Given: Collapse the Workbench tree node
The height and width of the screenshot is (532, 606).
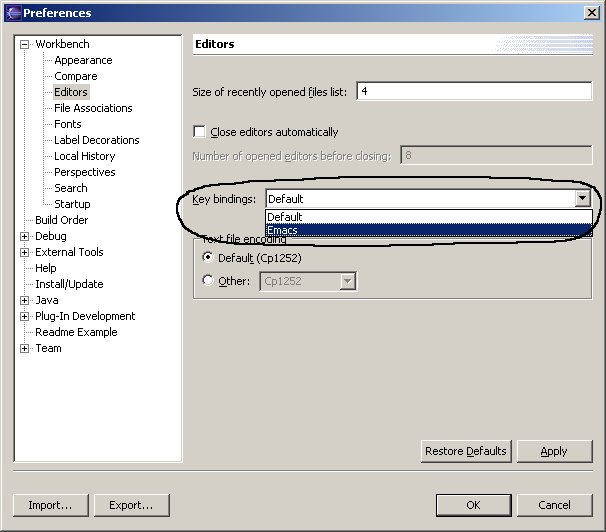Looking at the screenshot, I should [x=25, y=45].
